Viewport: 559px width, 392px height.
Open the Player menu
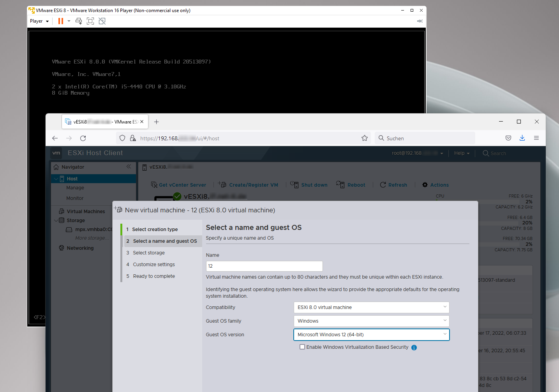[x=39, y=21]
